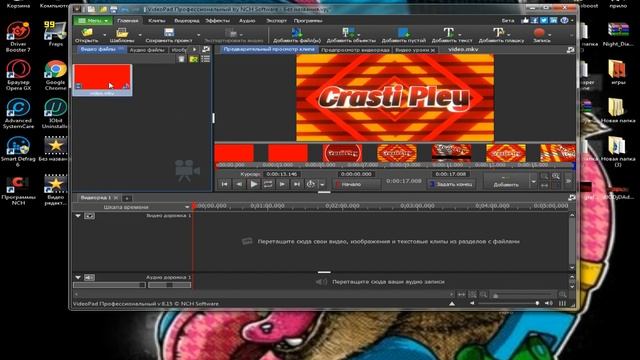Go to clip start in preview

224,184
